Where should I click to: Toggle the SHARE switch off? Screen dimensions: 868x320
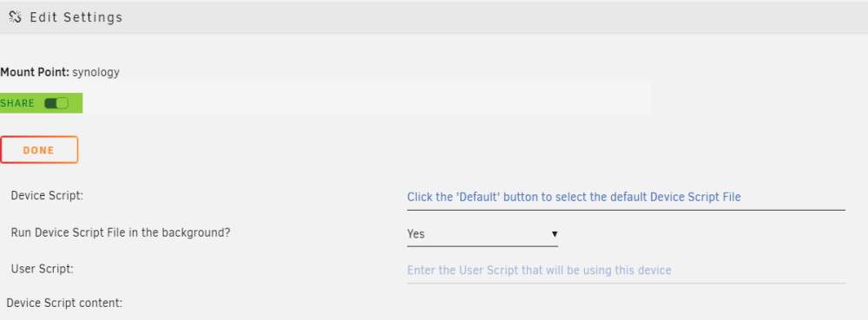pos(56,103)
